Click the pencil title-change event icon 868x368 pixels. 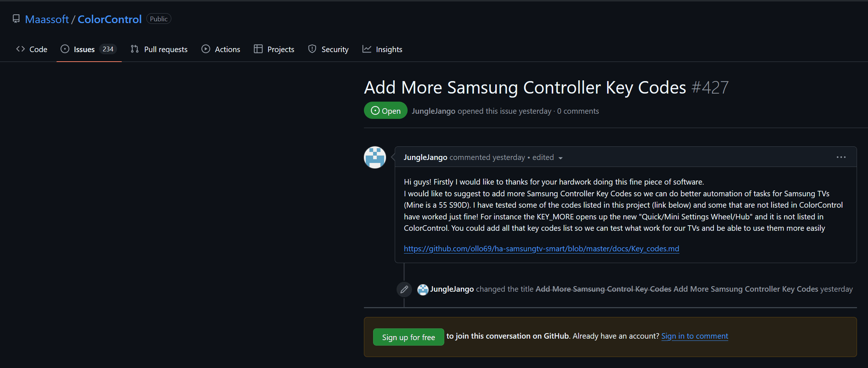(x=404, y=289)
